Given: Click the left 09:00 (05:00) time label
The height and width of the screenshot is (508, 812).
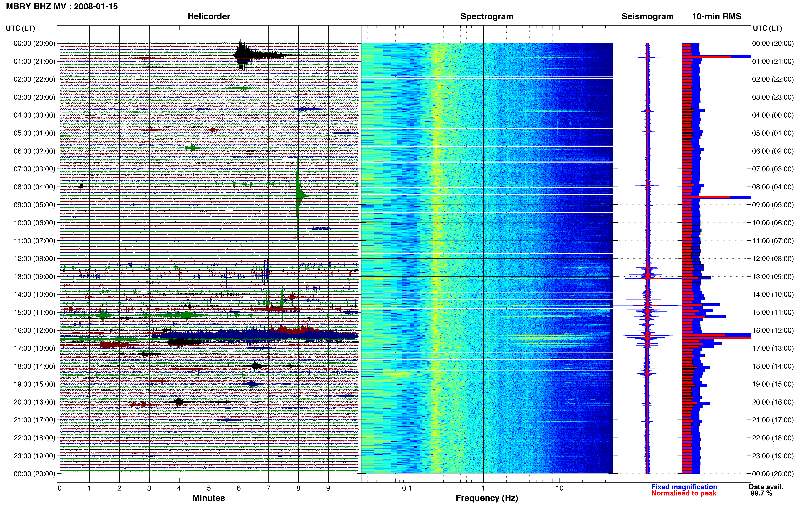Looking at the screenshot, I should click(x=34, y=205).
